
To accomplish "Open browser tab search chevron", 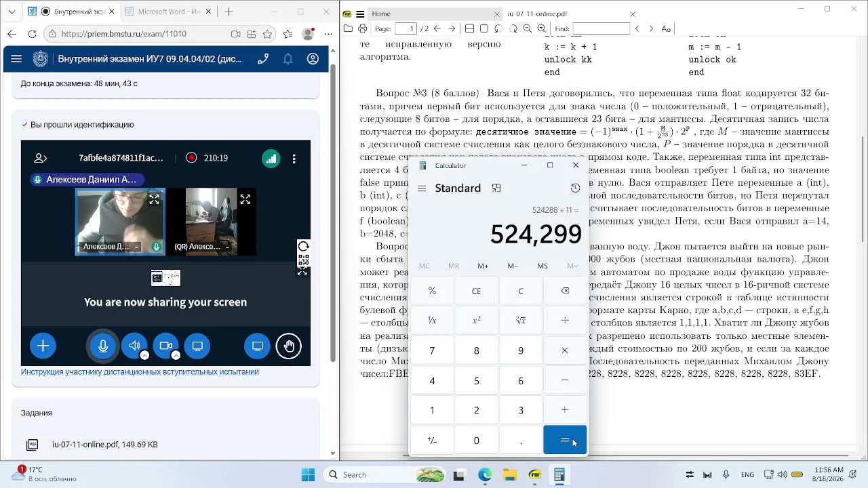I will (x=12, y=12).
